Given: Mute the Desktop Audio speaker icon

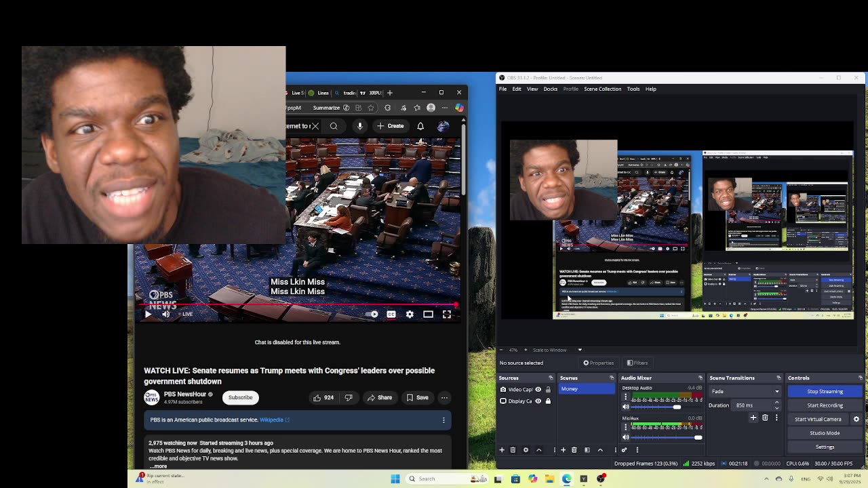Looking at the screenshot, I should (x=625, y=407).
